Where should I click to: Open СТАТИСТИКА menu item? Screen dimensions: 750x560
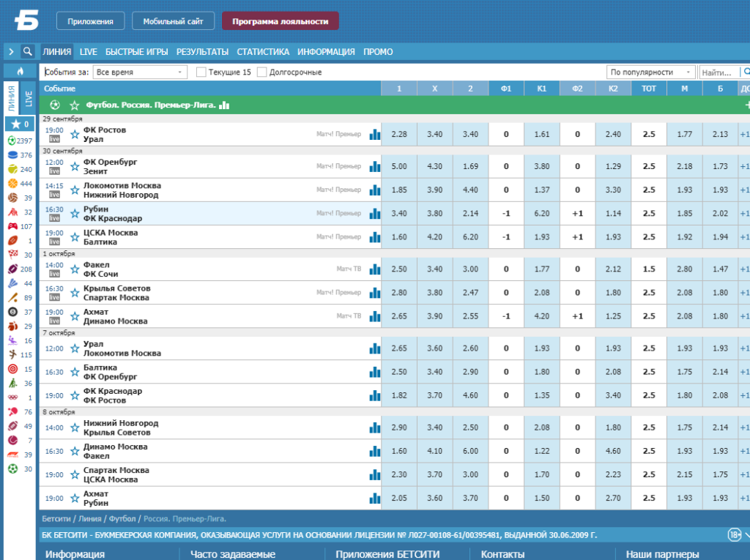[x=263, y=52]
